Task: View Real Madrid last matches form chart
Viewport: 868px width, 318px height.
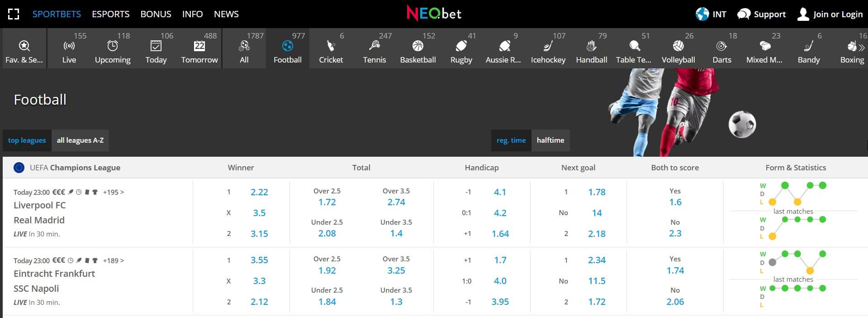Action: [794, 228]
